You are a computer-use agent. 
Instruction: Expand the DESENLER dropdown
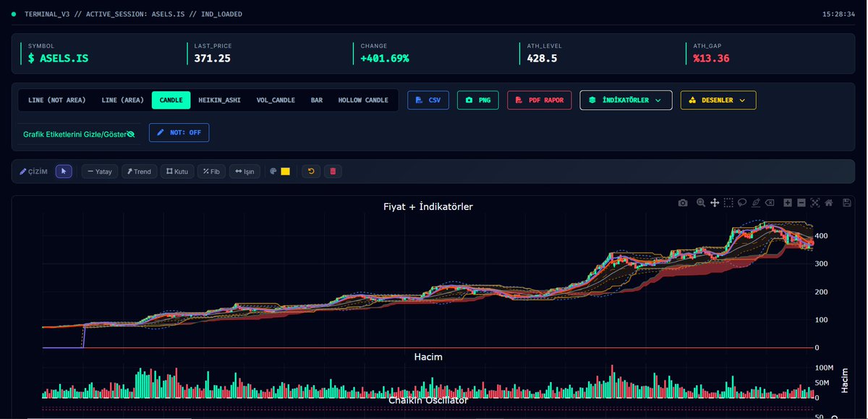pos(718,100)
